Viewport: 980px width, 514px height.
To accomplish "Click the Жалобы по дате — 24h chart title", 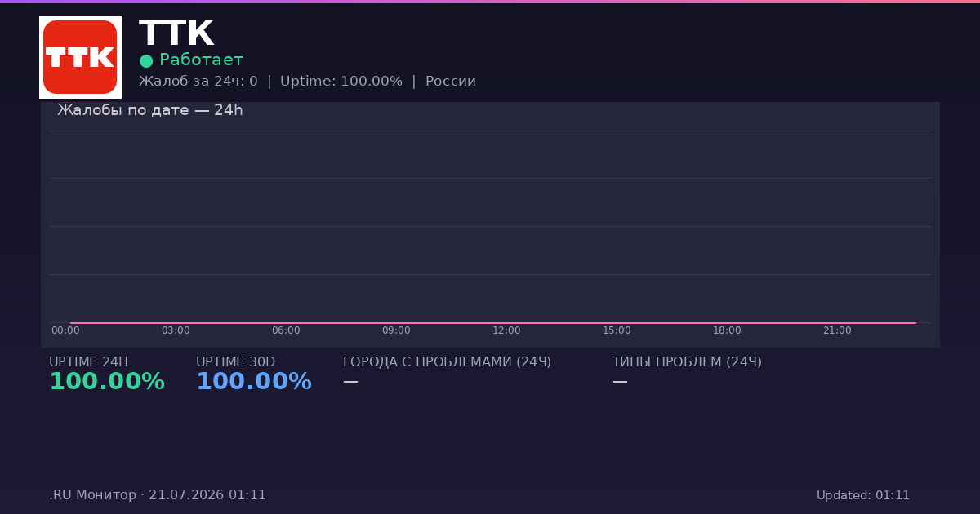I will [150, 110].
